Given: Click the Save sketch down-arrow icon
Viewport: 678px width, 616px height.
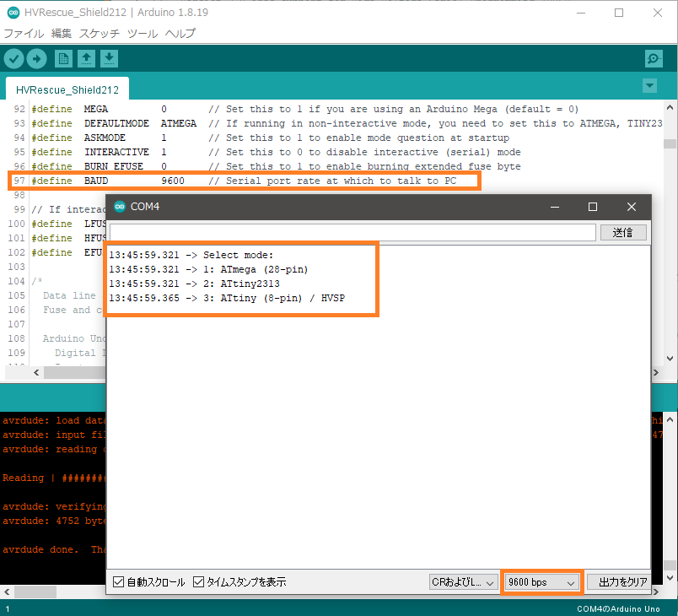Looking at the screenshot, I should [110, 58].
